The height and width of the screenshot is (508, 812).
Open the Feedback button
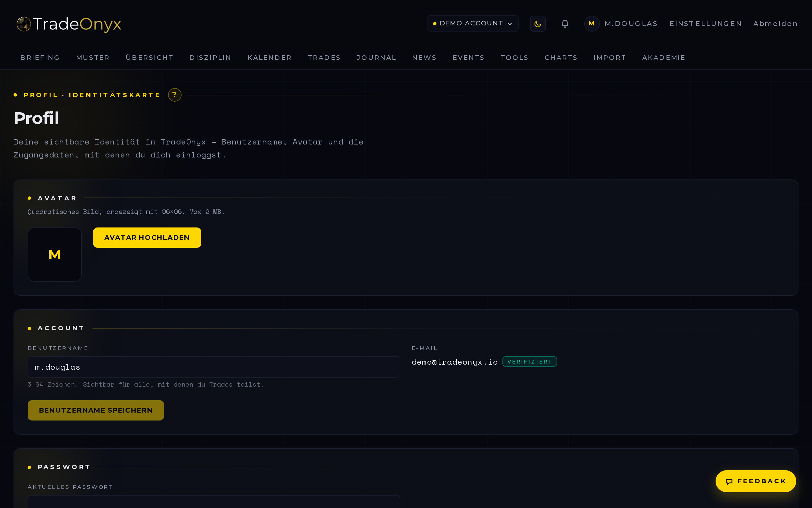(756, 481)
